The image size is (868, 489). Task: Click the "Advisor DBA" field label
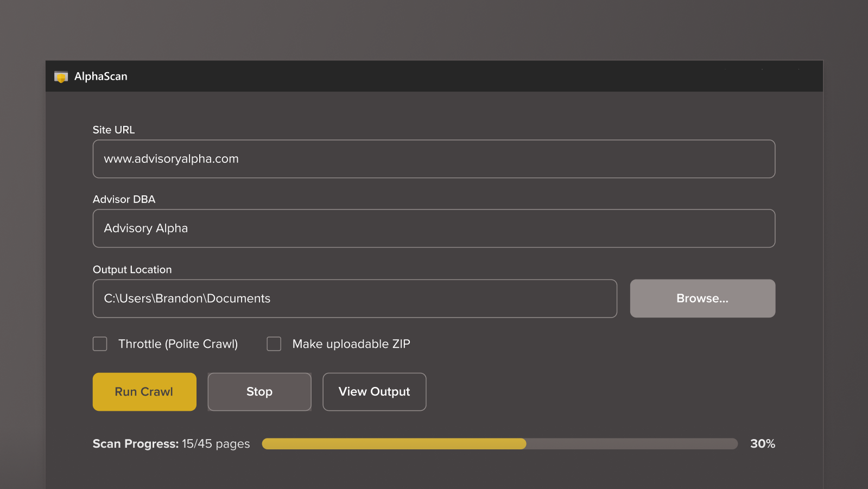click(124, 199)
